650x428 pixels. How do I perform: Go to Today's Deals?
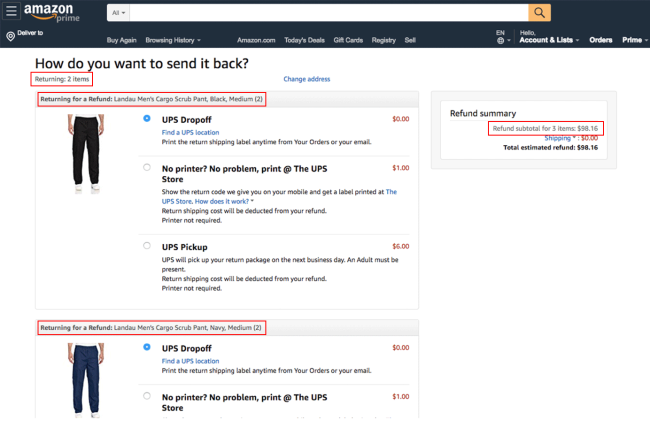[304, 40]
